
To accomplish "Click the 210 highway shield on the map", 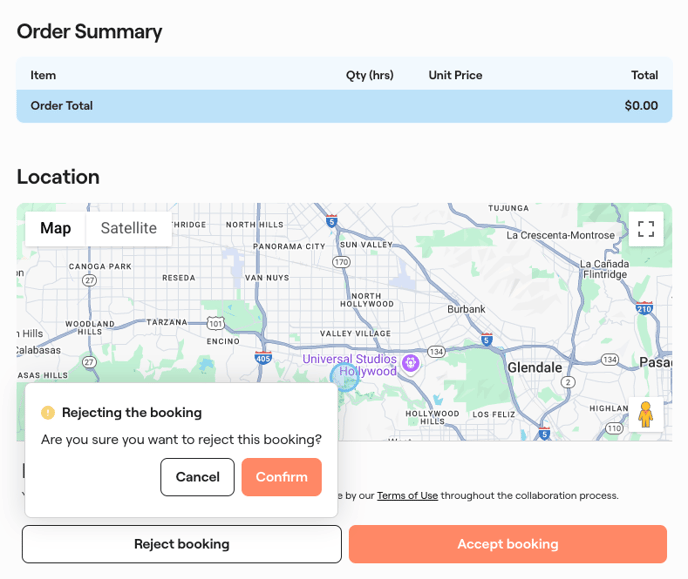I will 644,309.
